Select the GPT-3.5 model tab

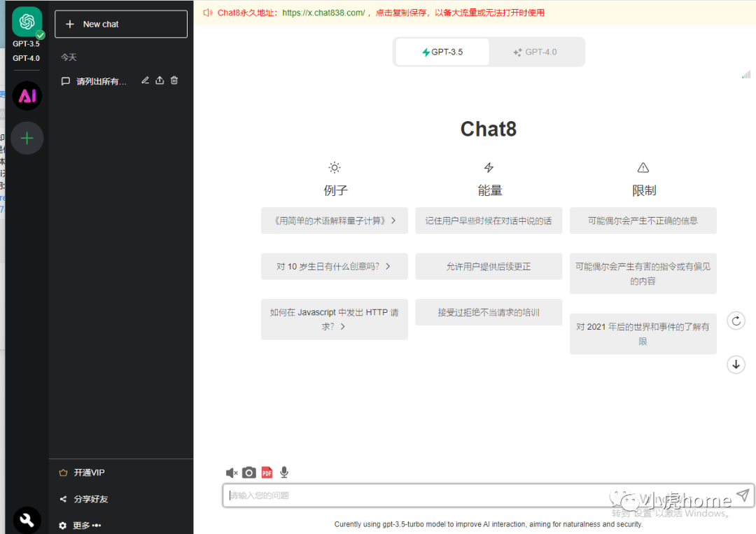(x=442, y=52)
